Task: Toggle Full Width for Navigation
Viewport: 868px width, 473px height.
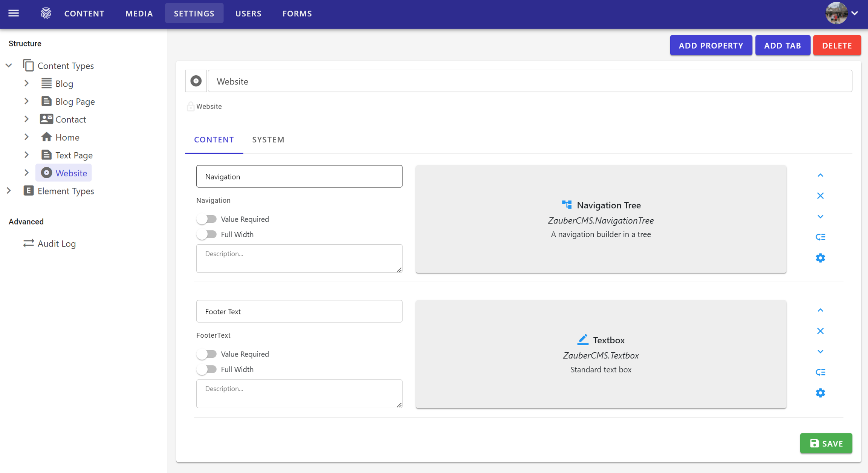Action: [x=206, y=234]
